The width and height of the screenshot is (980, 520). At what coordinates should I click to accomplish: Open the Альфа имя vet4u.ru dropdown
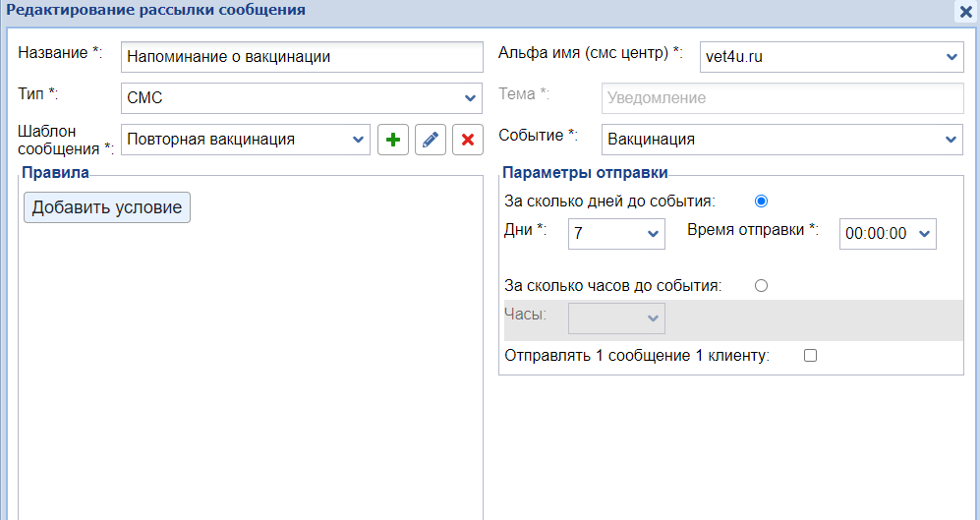(x=831, y=57)
